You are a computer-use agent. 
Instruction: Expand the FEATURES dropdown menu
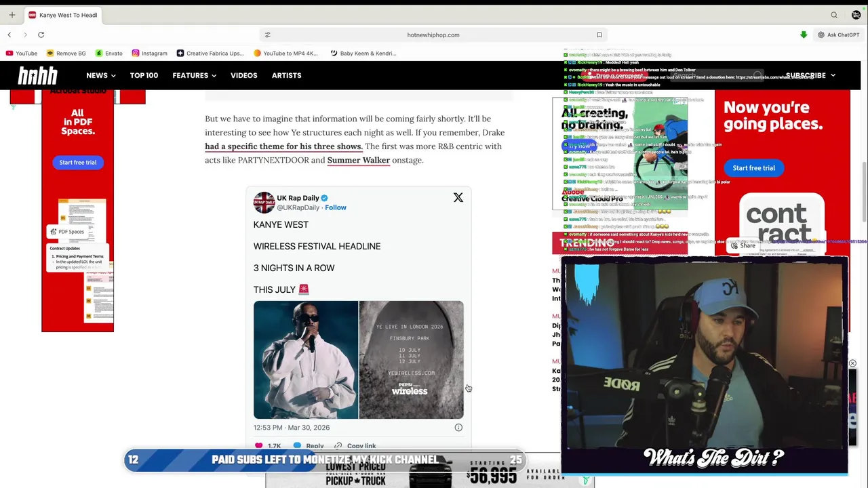tap(194, 75)
